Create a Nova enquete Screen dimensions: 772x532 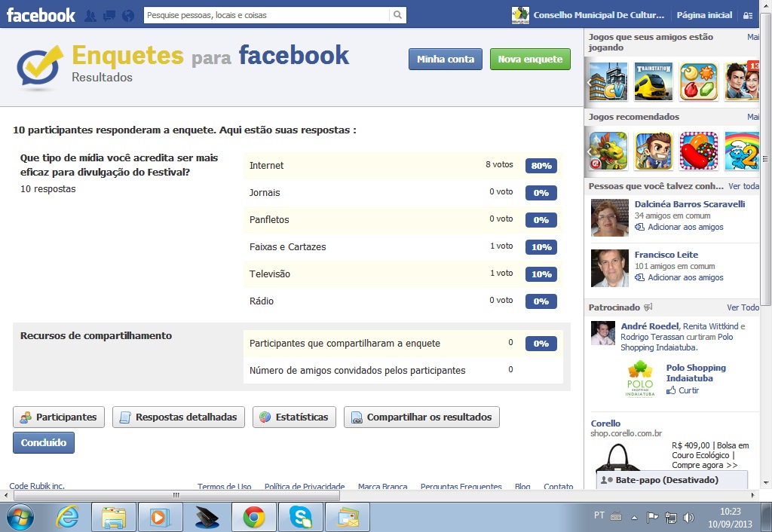pyautogui.click(x=530, y=59)
